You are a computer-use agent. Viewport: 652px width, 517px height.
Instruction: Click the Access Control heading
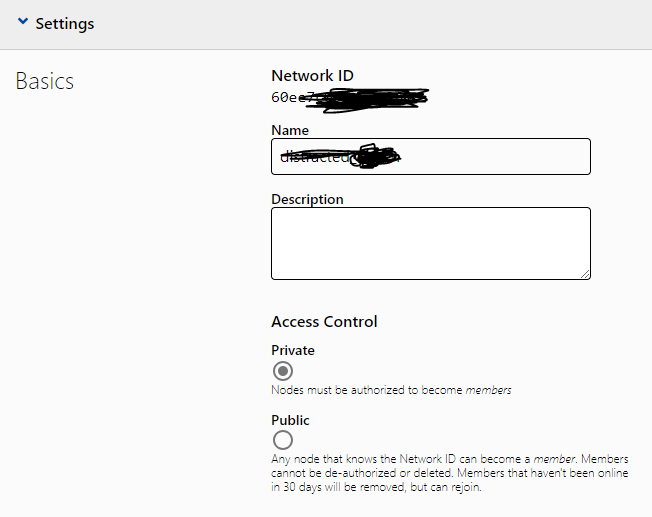324,322
